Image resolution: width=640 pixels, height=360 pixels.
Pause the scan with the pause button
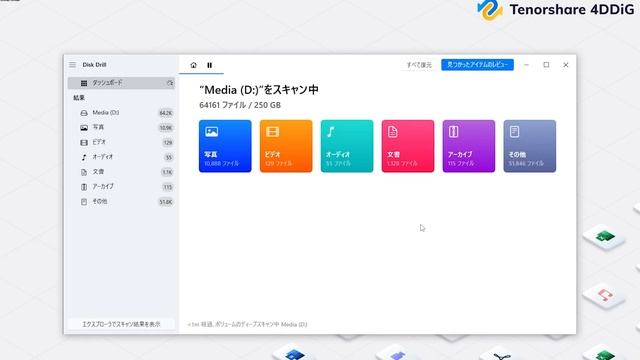pyautogui.click(x=209, y=65)
